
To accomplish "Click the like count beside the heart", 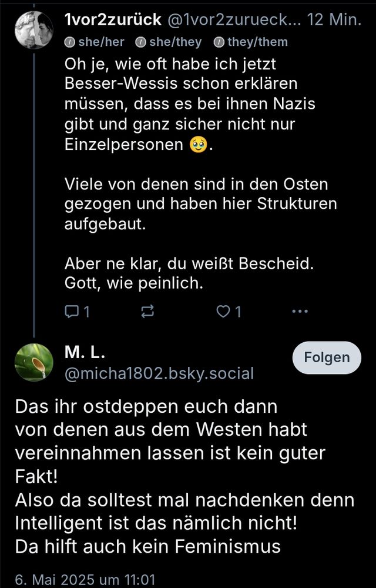I will (x=238, y=312).
